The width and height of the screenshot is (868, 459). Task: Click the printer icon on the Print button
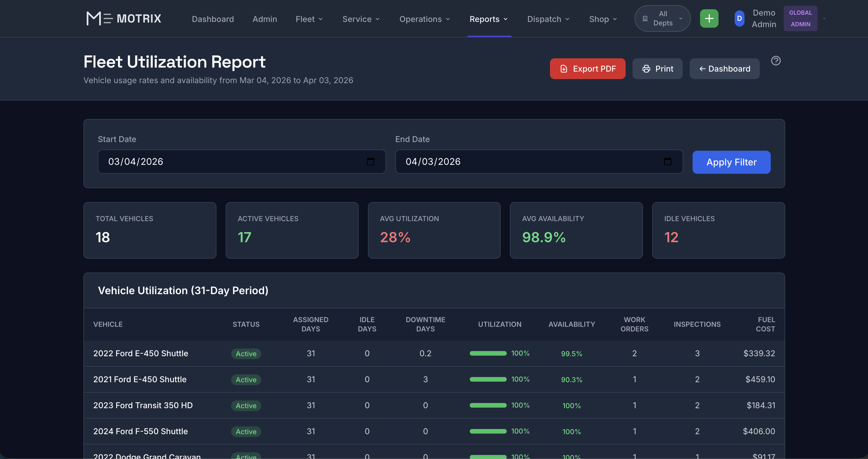pyautogui.click(x=646, y=68)
